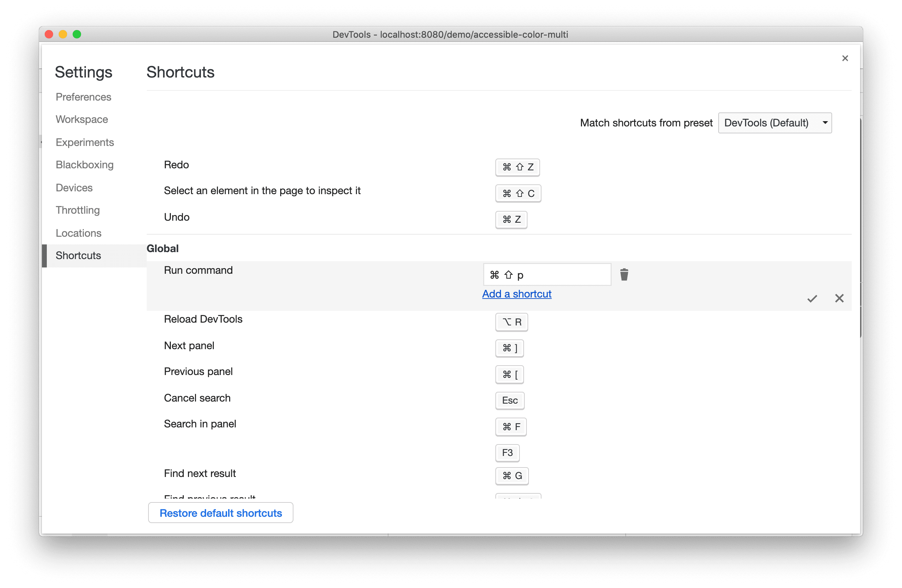Click the Experiments settings tab
Image resolution: width=902 pixels, height=588 pixels.
coord(84,142)
